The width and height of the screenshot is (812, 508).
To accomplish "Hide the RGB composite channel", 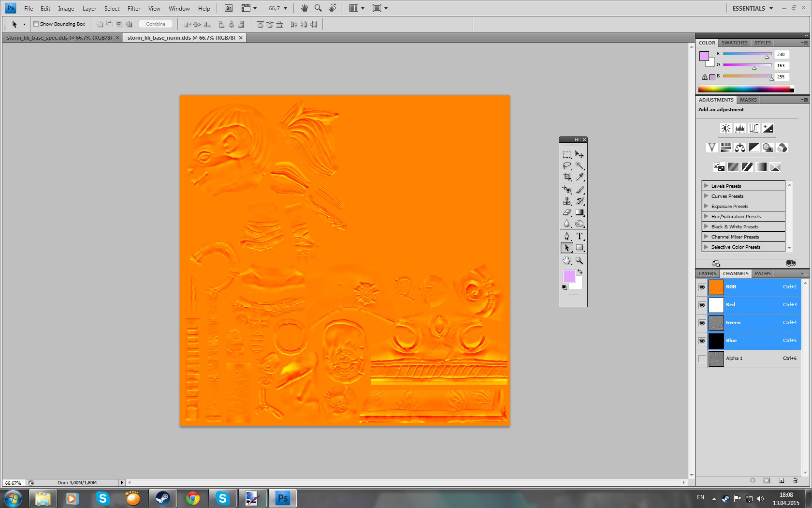I will [x=702, y=287].
